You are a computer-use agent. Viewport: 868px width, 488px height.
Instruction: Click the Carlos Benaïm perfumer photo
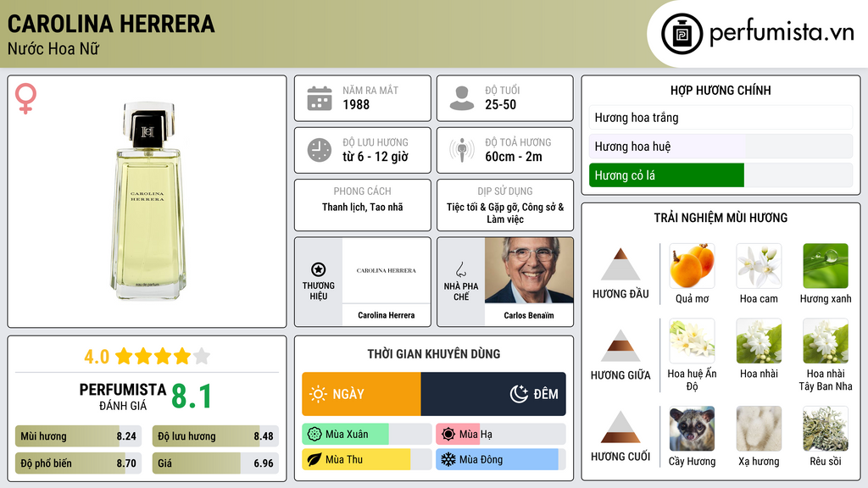pos(529,270)
